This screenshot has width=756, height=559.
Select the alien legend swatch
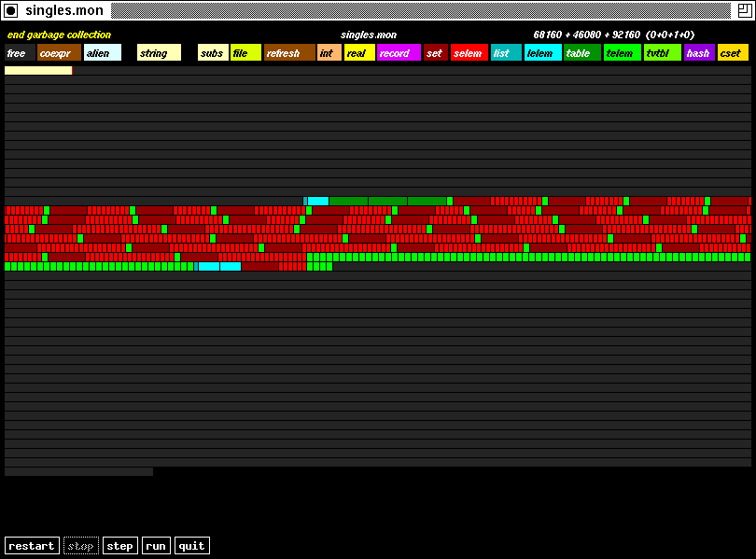(102, 53)
